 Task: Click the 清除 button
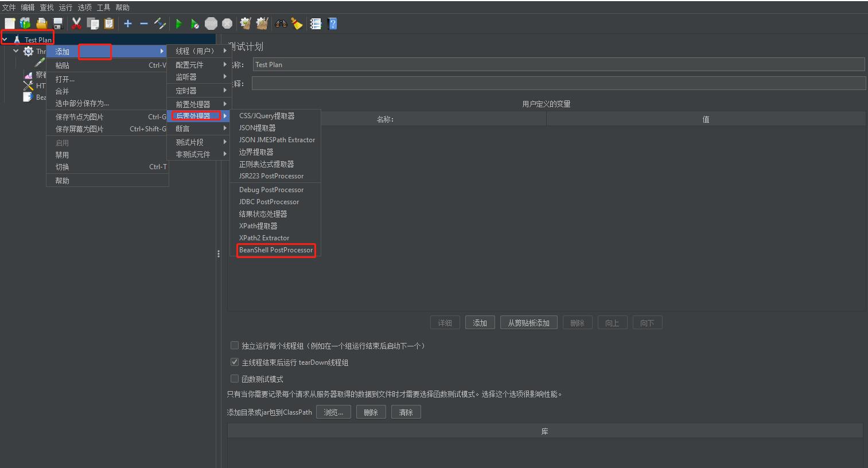[406, 412]
